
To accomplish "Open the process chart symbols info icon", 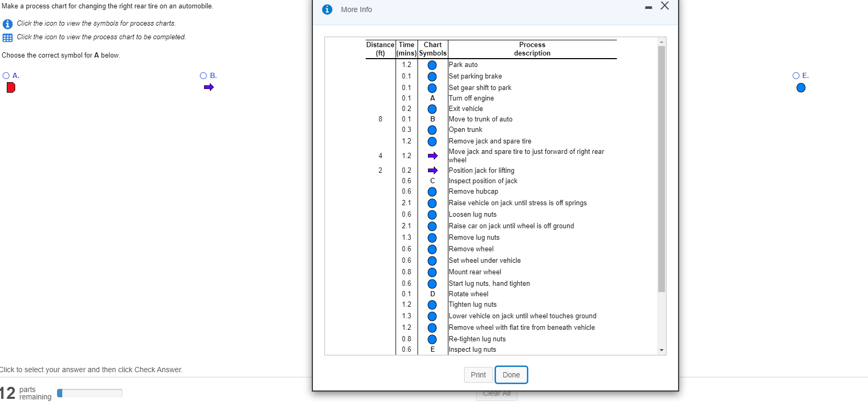I will (x=7, y=24).
